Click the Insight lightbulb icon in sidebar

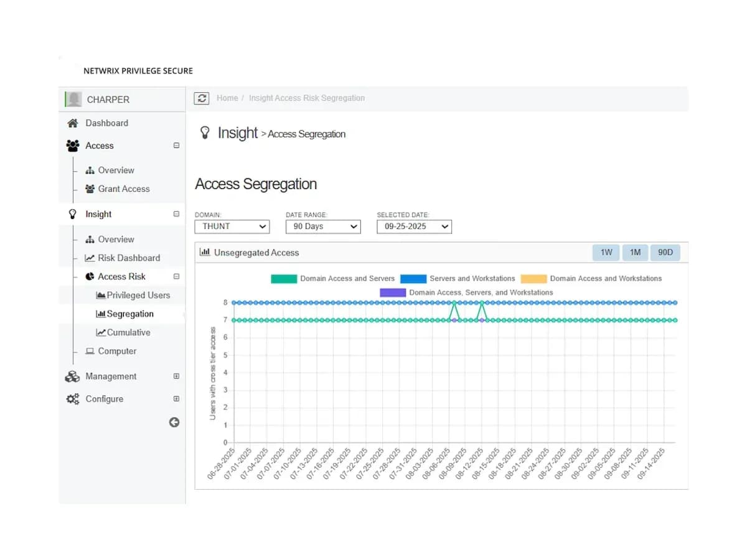[x=72, y=214]
